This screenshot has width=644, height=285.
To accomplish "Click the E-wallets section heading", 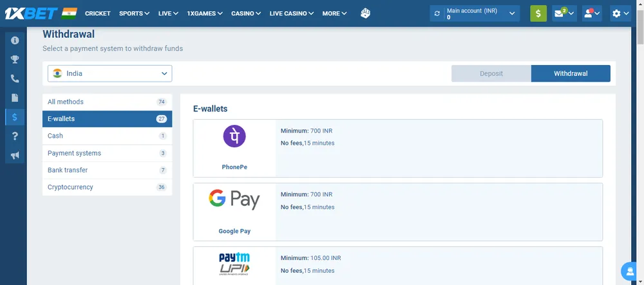I will (211, 109).
